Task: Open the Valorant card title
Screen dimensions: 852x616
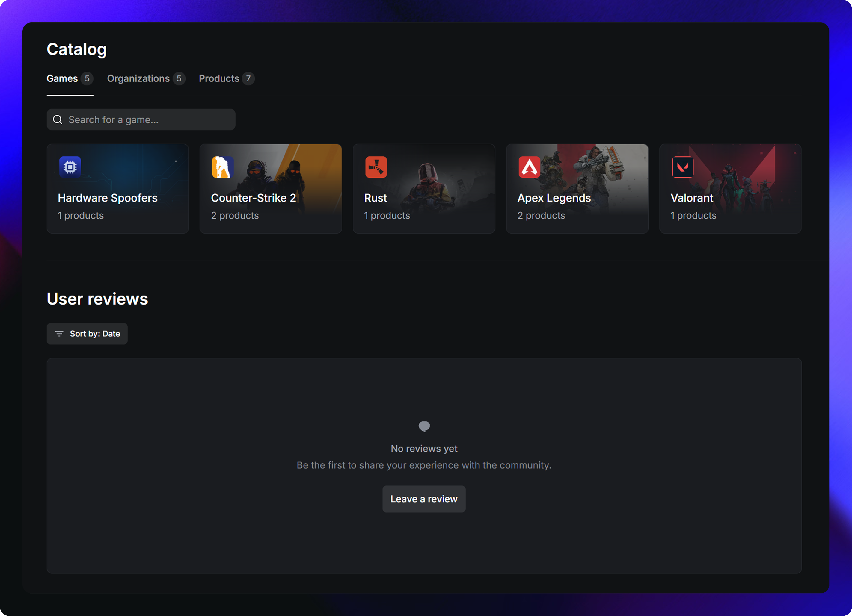Action: (692, 198)
